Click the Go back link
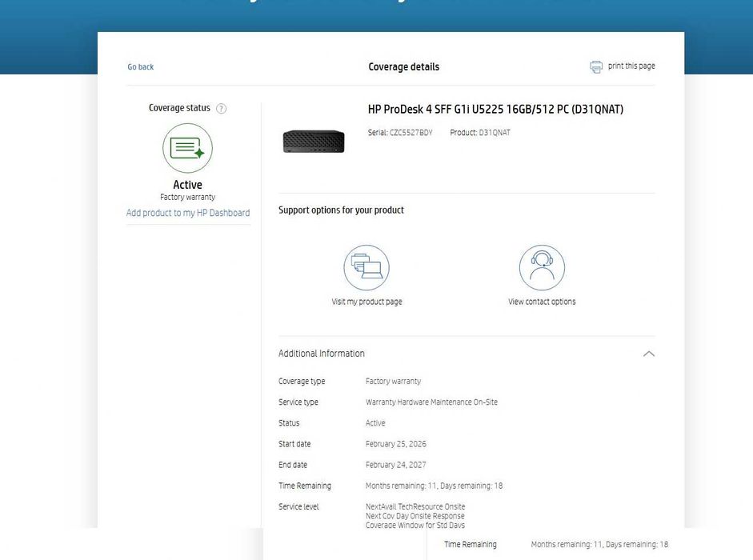The image size is (753, 560). (x=140, y=66)
